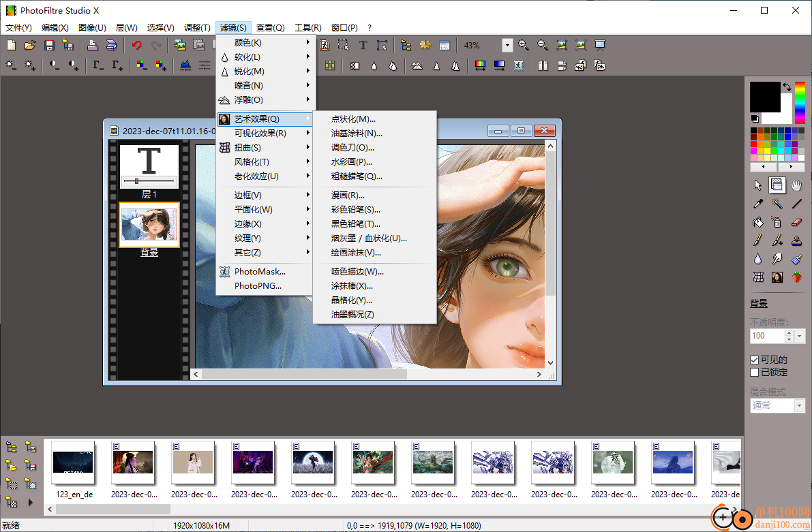Open the 43% zoom level dropdown
Viewport: 812px width, 532px height.
[507, 46]
